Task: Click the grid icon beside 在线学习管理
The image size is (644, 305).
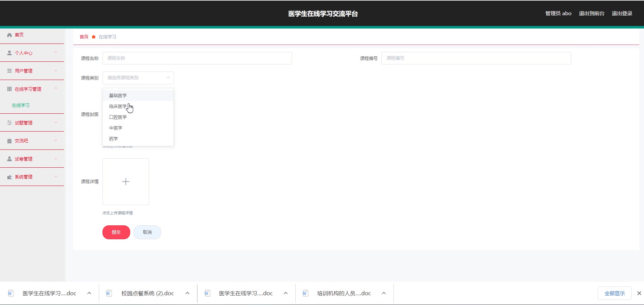Action: 9,89
